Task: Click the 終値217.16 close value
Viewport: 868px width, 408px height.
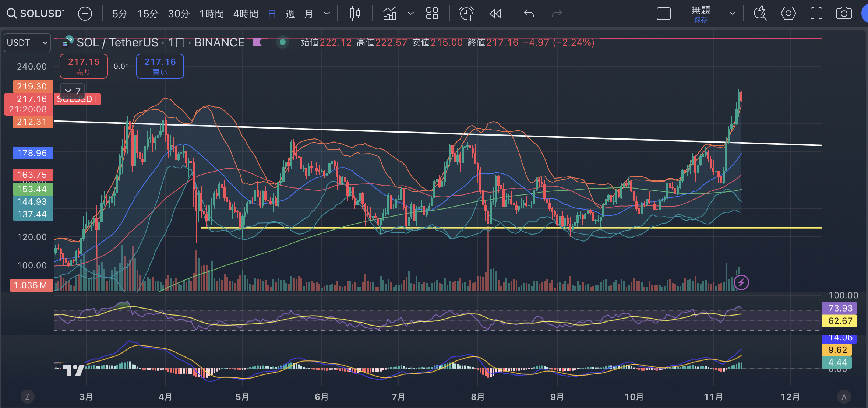Action: click(x=493, y=43)
